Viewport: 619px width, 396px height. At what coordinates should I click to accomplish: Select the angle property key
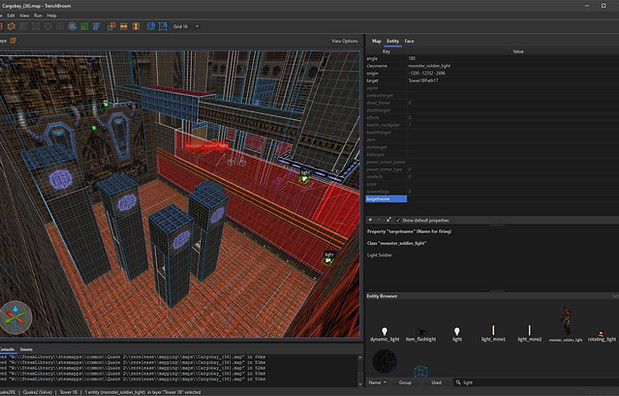[x=386, y=58]
